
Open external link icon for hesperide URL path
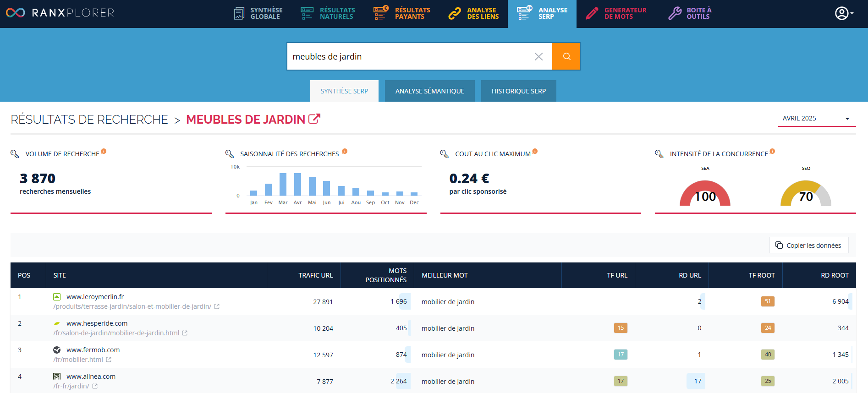pos(185,333)
